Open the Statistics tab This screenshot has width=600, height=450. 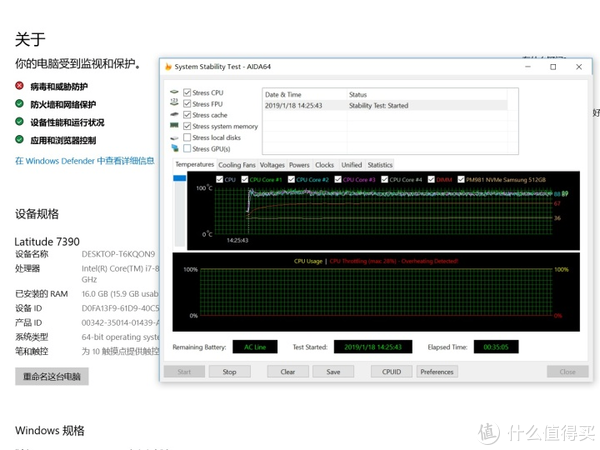tap(380, 164)
